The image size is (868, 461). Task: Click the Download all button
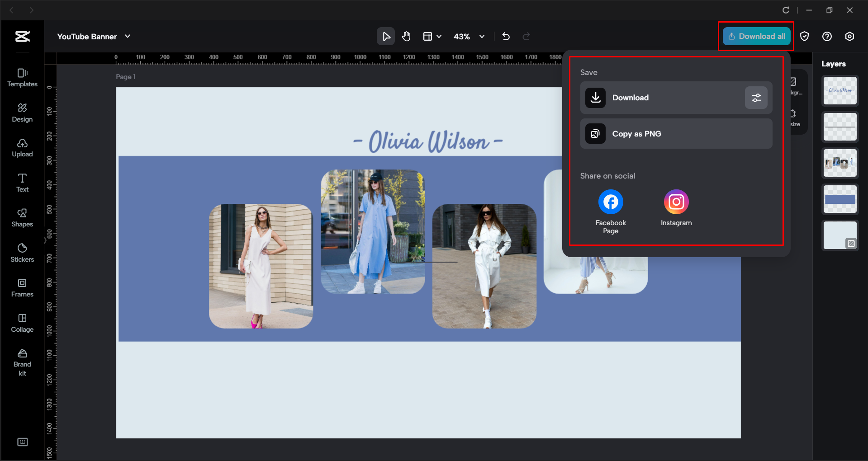[x=755, y=36]
